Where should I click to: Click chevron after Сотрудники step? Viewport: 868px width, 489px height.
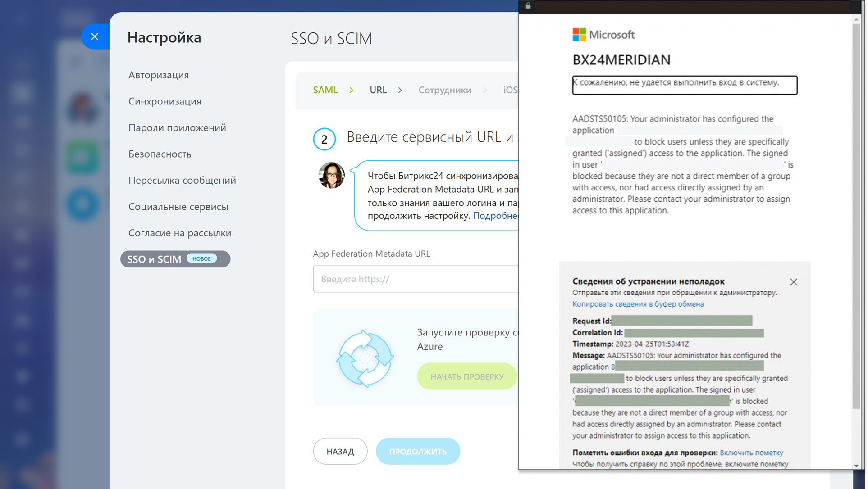pos(485,90)
